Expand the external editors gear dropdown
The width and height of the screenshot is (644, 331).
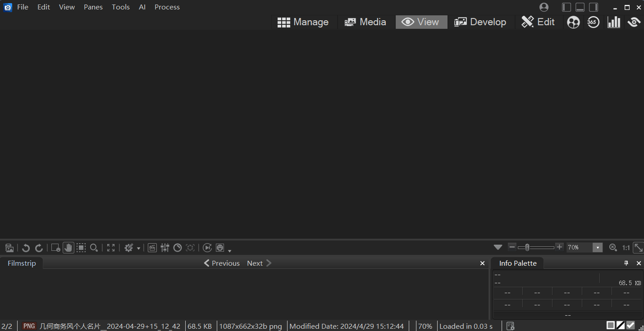point(138,248)
